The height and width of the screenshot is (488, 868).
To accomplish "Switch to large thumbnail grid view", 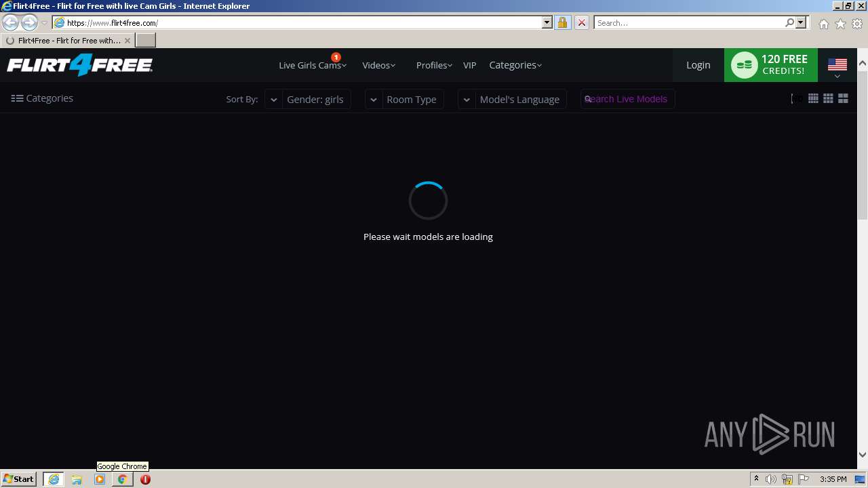I will (843, 98).
